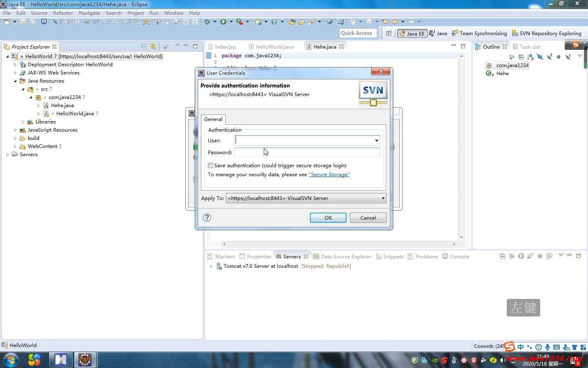Viewport: 588px width, 368px height.
Task: Expand the WebContent folder node
Action: tap(15, 146)
